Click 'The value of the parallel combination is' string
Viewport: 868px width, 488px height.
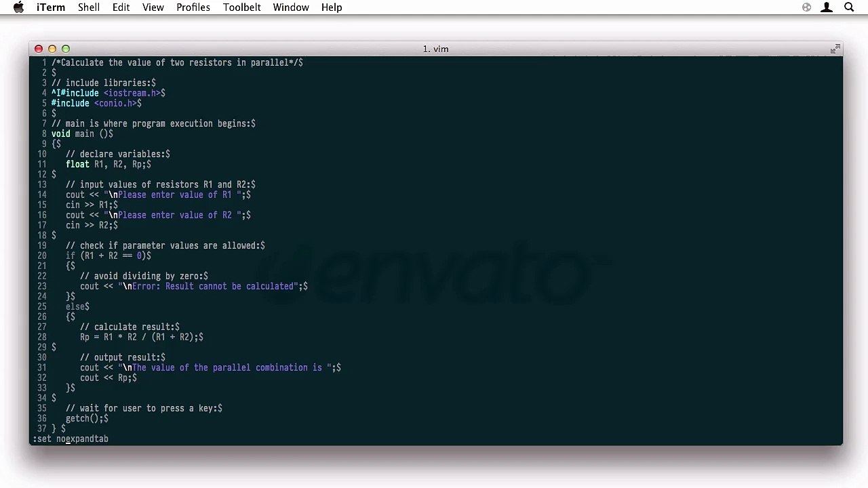pyautogui.click(x=227, y=367)
